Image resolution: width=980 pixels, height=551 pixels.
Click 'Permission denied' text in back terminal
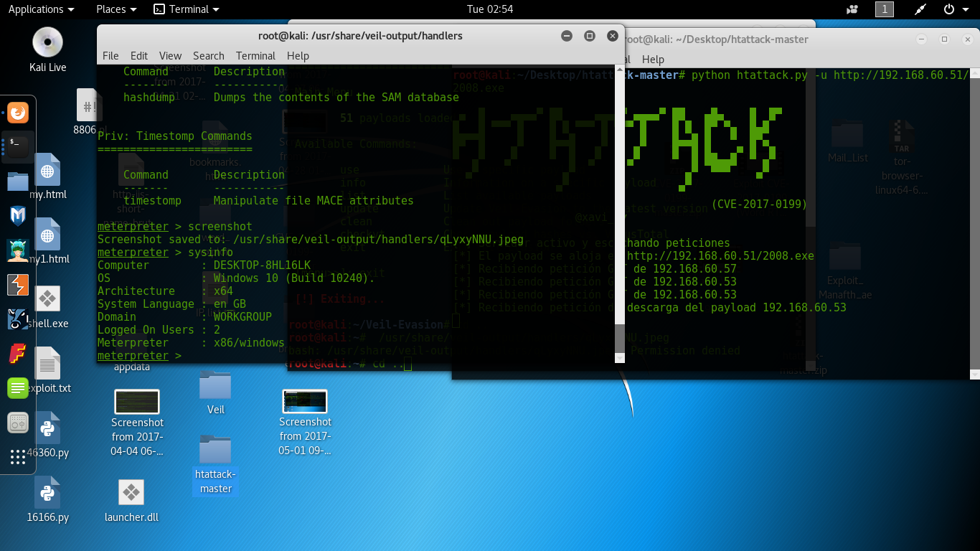click(x=685, y=351)
